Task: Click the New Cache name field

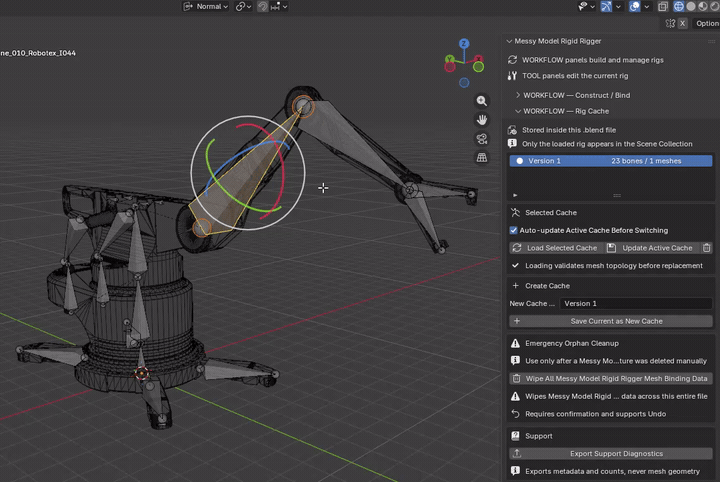Action: point(636,303)
